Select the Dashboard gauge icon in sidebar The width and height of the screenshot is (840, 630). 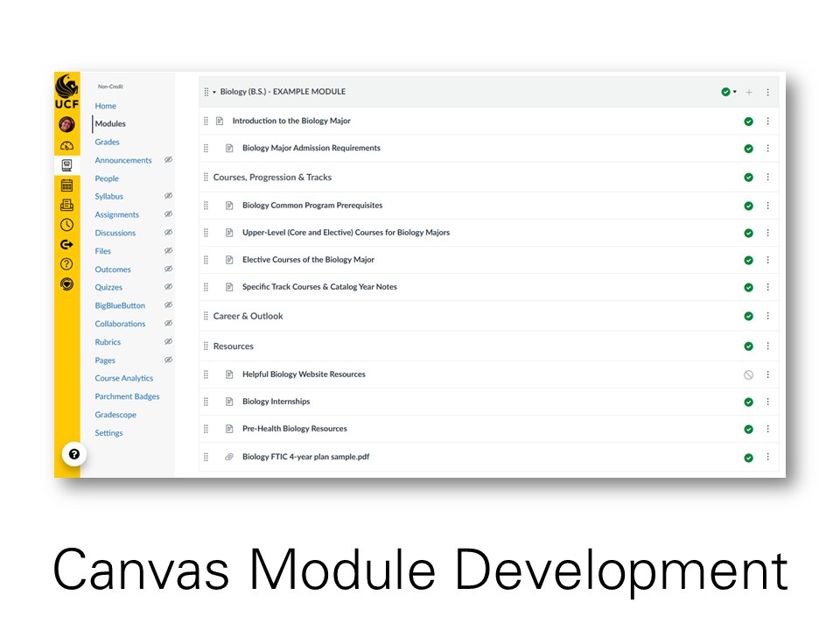67,145
